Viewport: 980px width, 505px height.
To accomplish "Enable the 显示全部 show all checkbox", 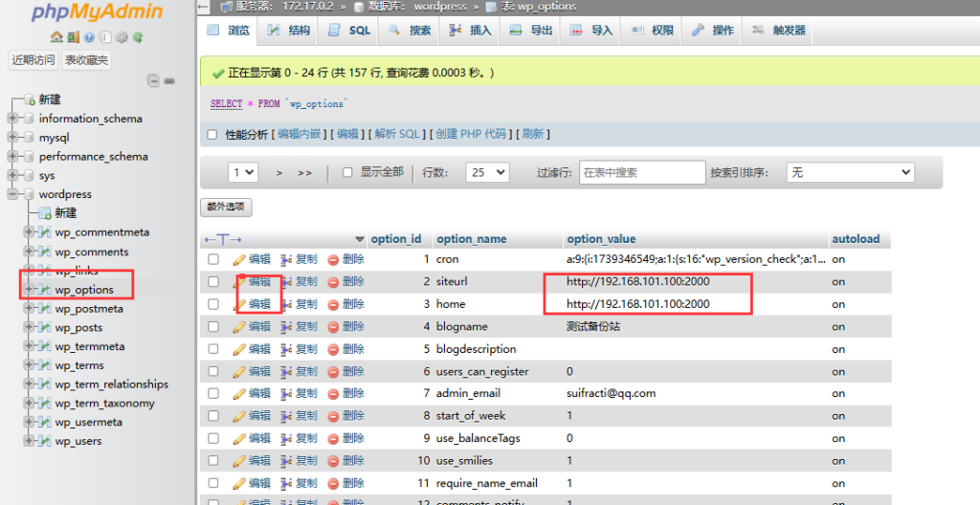I will (x=347, y=172).
